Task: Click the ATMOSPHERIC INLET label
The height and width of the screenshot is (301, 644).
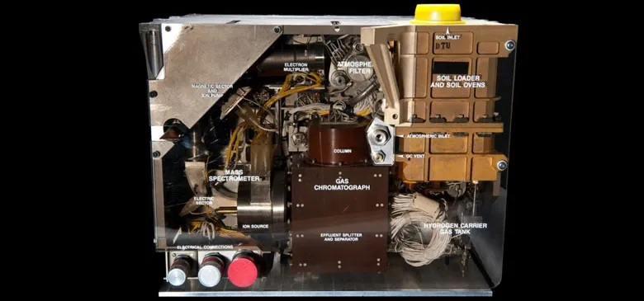Action: pyautogui.click(x=424, y=136)
